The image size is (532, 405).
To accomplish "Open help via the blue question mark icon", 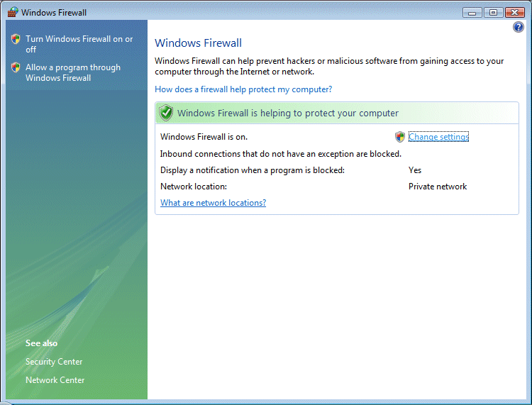I will (518, 27).
